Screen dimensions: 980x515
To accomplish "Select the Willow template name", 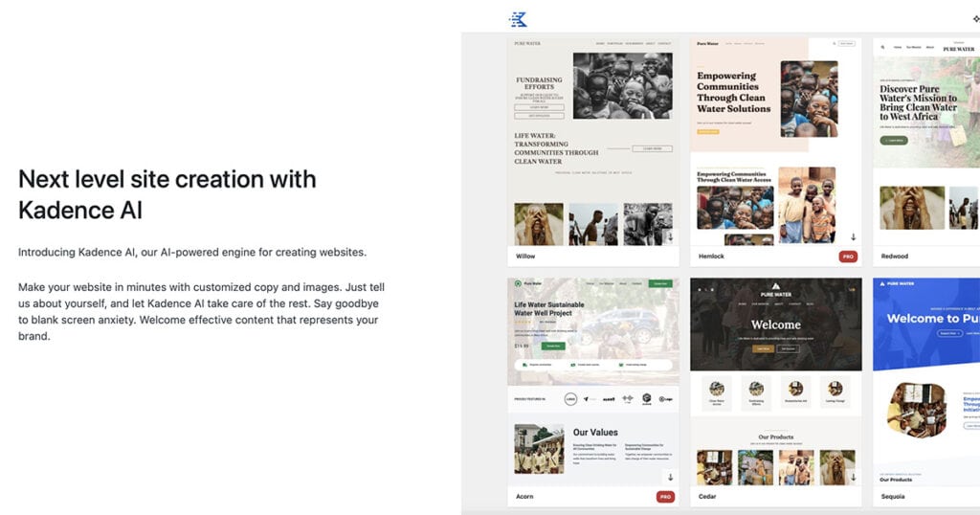I will click(x=525, y=257).
